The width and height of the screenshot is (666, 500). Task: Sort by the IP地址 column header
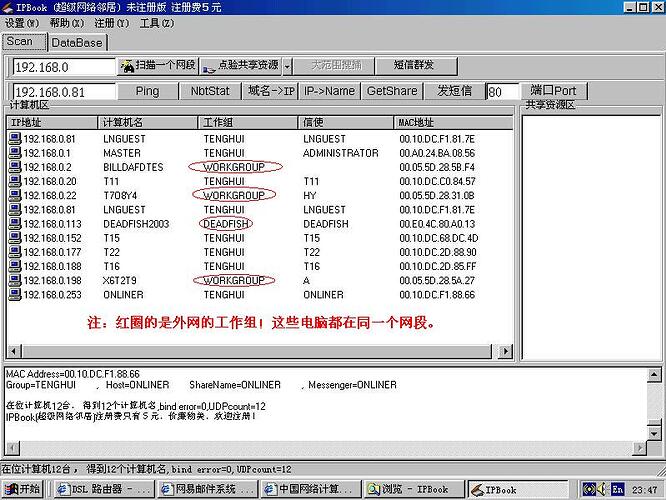[52, 123]
